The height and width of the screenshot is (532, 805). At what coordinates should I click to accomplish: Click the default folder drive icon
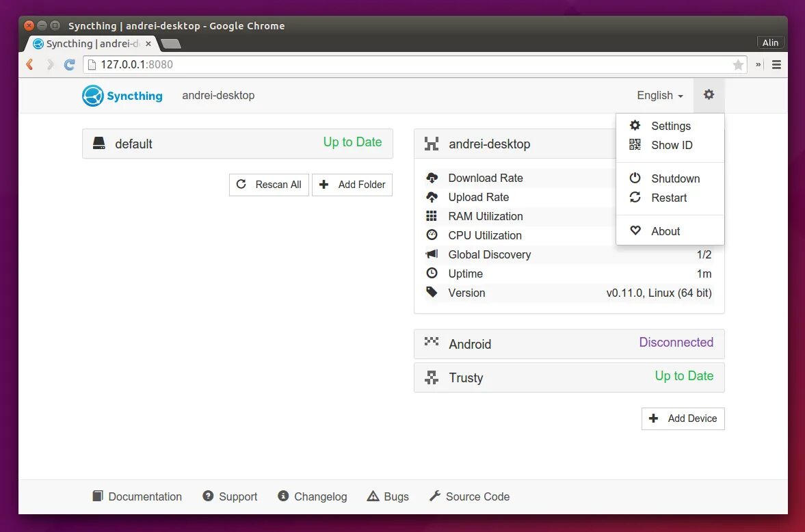click(99, 144)
